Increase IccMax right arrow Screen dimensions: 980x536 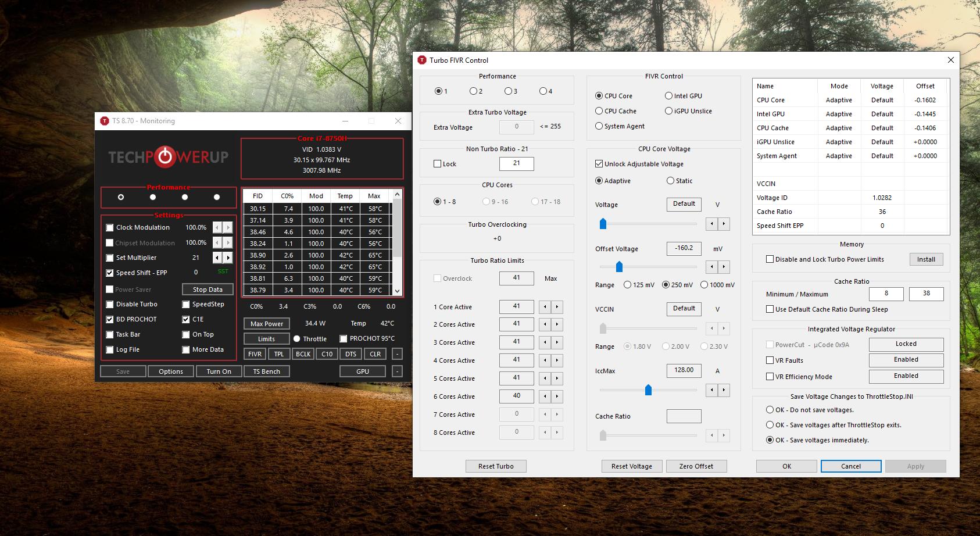[x=724, y=390]
